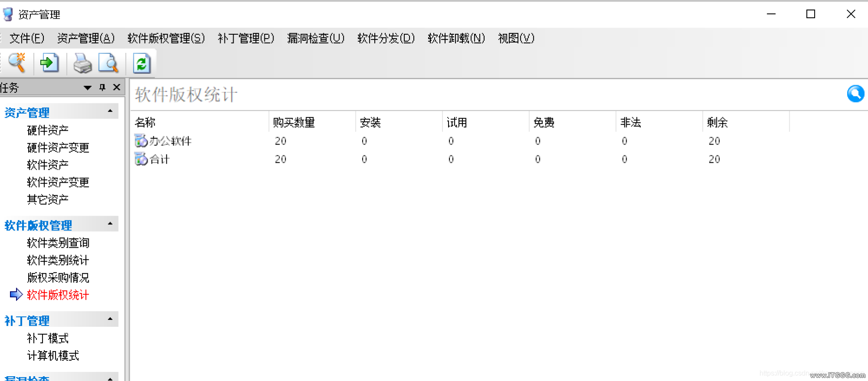868x381 pixels.
Task: Open the 软件版权管理(S) menu
Action: coord(166,39)
